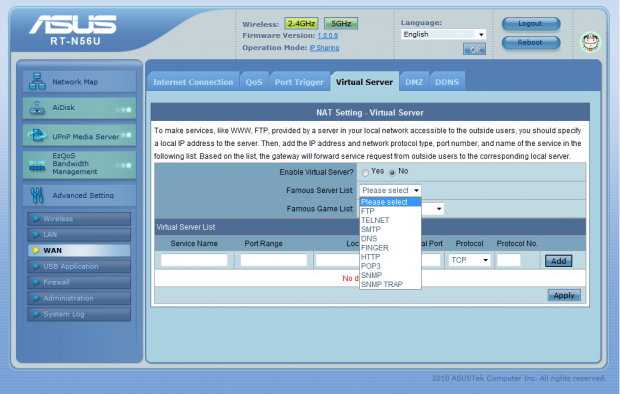Select Yes for Enable Virtual Server

(365, 172)
